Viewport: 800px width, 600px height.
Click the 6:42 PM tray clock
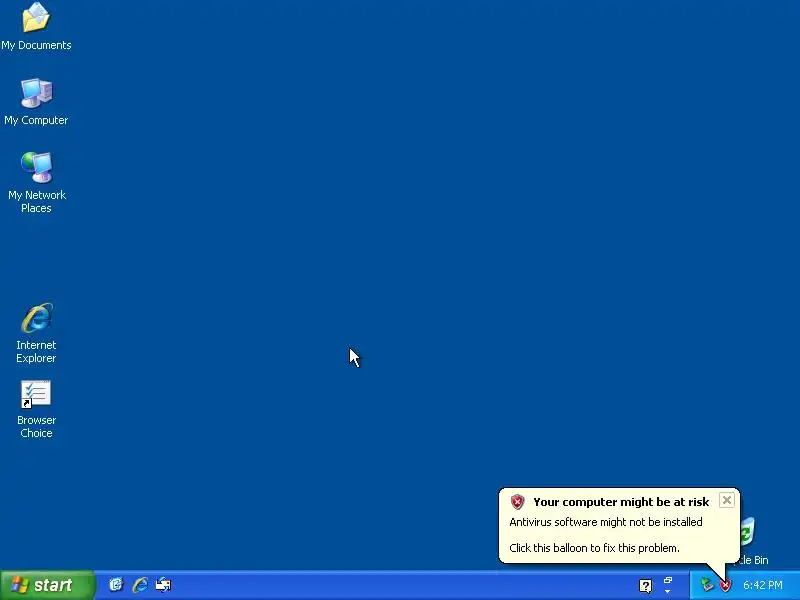click(x=763, y=585)
